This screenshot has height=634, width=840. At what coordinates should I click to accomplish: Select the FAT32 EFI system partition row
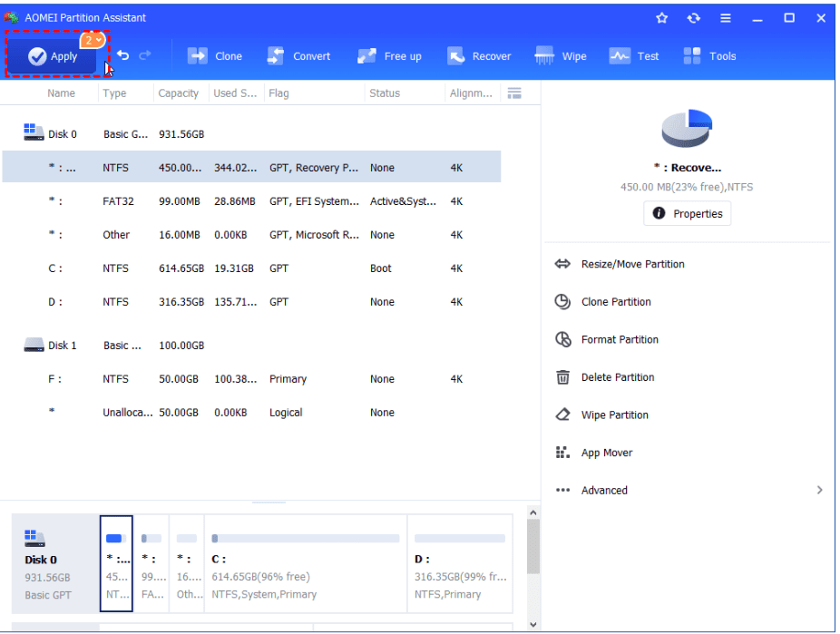(x=251, y=201)
